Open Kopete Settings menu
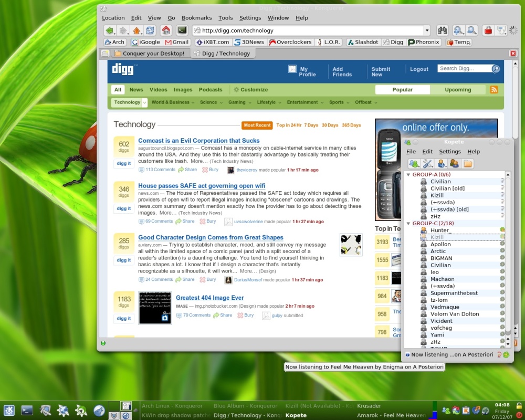 tap(450, 151)
